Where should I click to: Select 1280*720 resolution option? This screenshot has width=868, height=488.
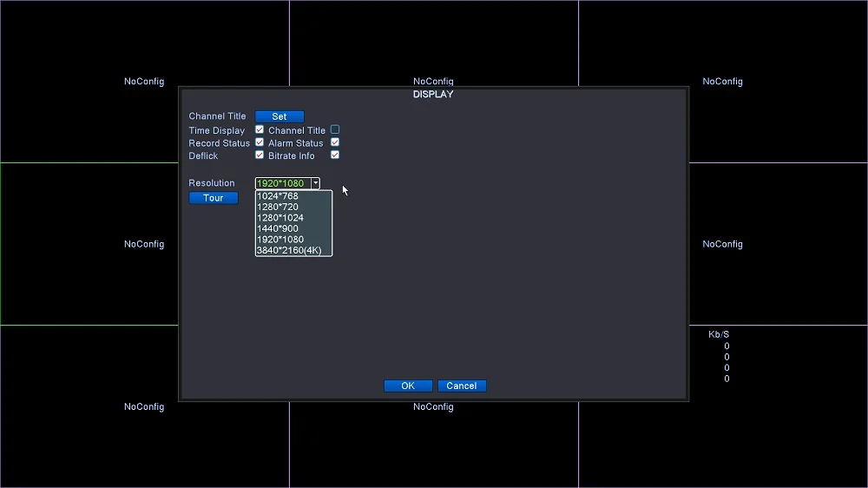point(293,207)
